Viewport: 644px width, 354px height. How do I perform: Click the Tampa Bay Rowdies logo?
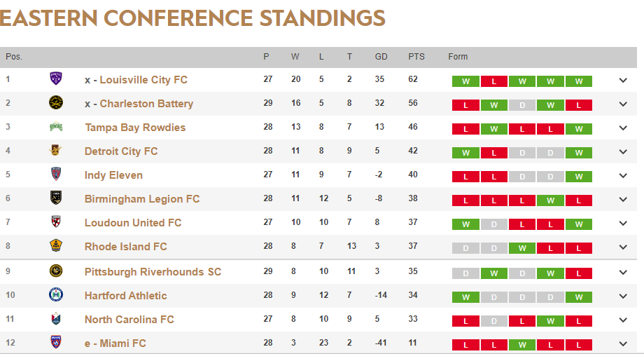click(x=56, y=127)
